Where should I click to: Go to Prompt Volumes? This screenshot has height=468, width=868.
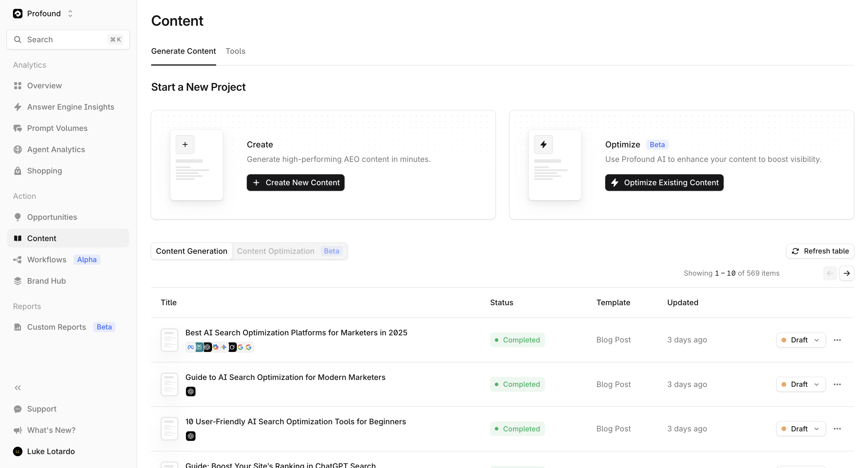(68, 128)
